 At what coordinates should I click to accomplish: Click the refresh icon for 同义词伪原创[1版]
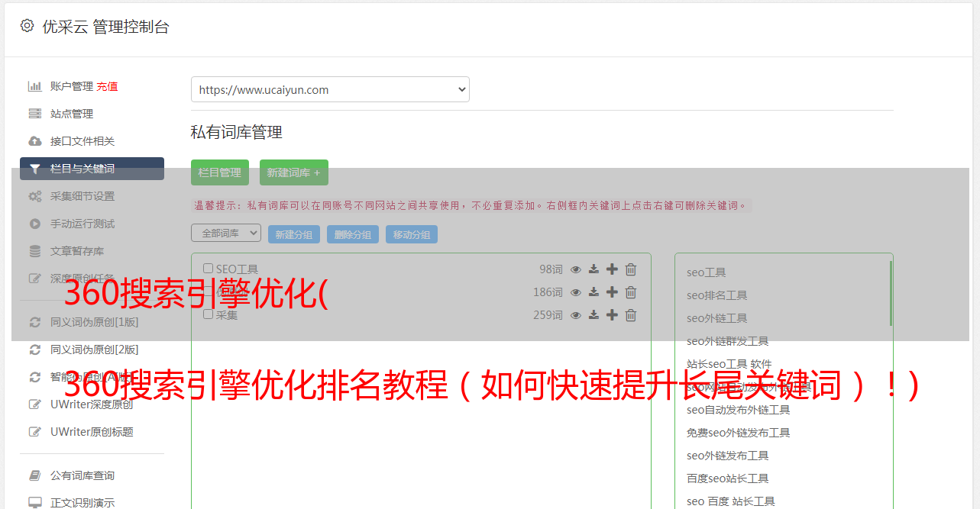(34, 322)
